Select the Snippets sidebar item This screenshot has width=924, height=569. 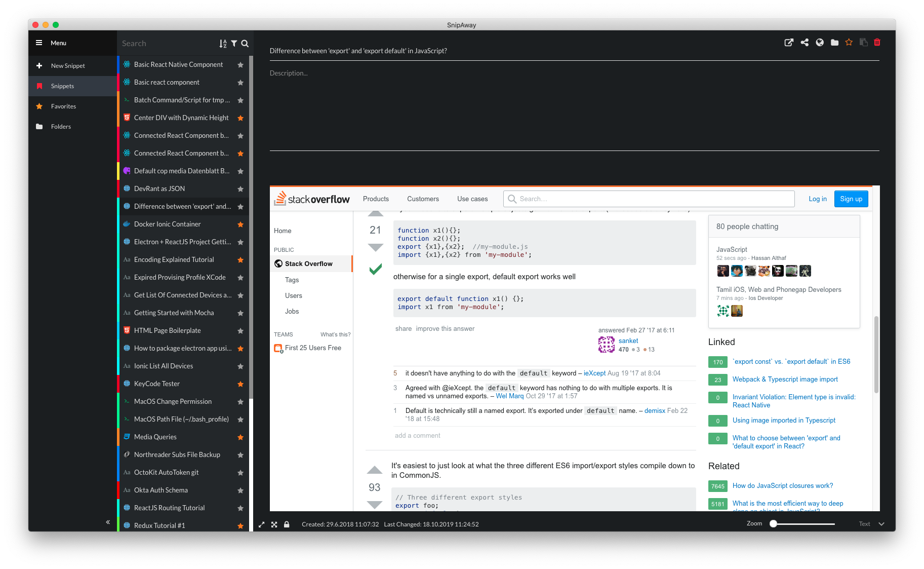tap(72, 86)
